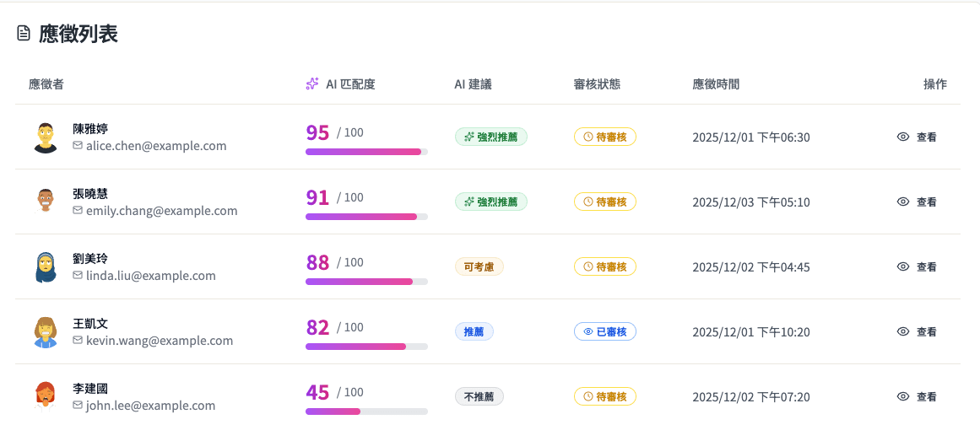The height and width of the screenshot is (441, 980).
Task: Click 李建國's red-haired avatar
Action: (46, 396)
